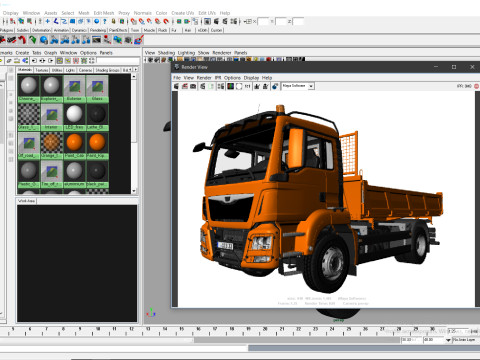Open render settings from the Render View toolbar
This screenshot has width=480, height=360.
[x=221, y=86]
